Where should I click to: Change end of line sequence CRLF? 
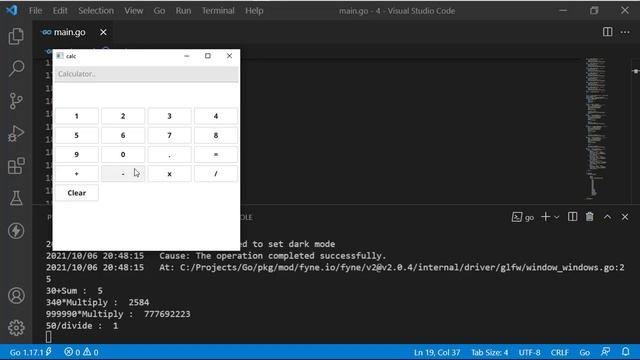(559, 352)
